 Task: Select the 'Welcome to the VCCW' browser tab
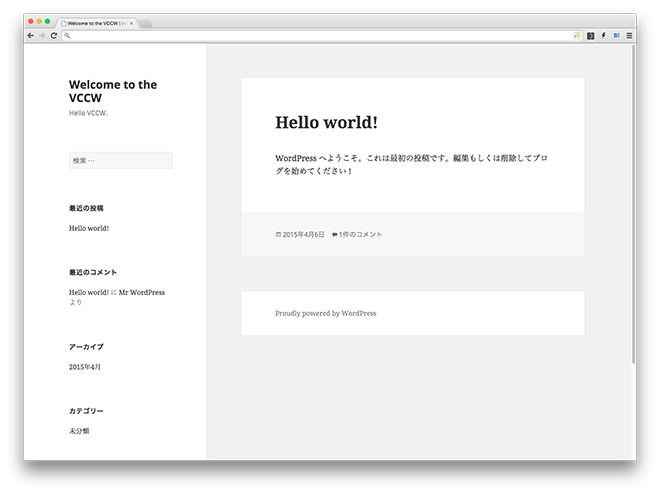pos(95,21)
